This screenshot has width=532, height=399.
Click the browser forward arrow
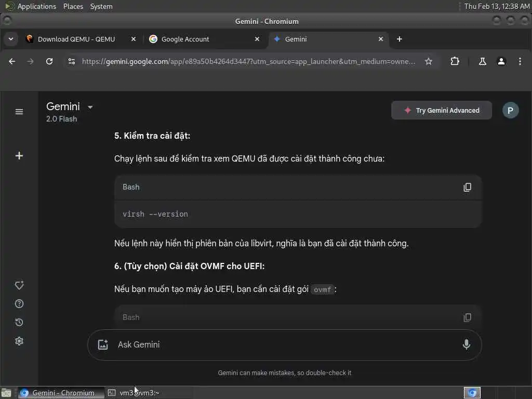click(x=30, y=61)
